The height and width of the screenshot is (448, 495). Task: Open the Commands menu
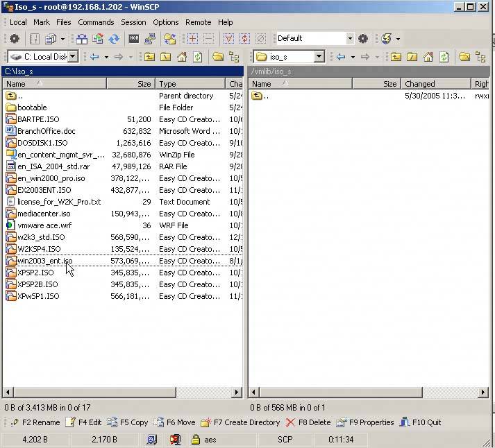(x=96, y=22)
